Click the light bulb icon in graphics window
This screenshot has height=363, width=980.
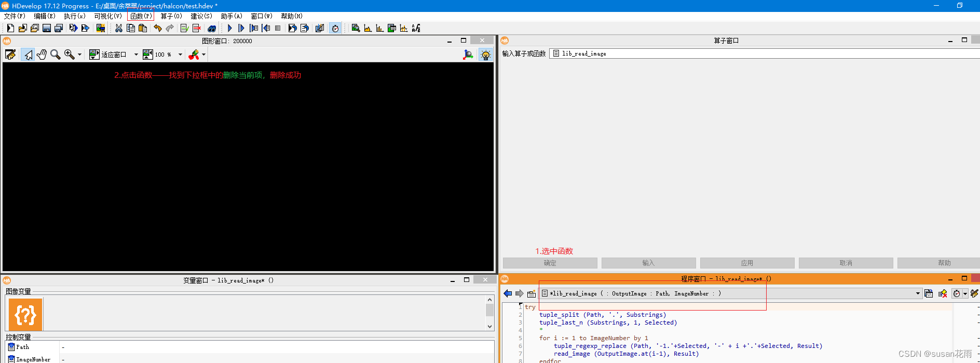[485, 55]
